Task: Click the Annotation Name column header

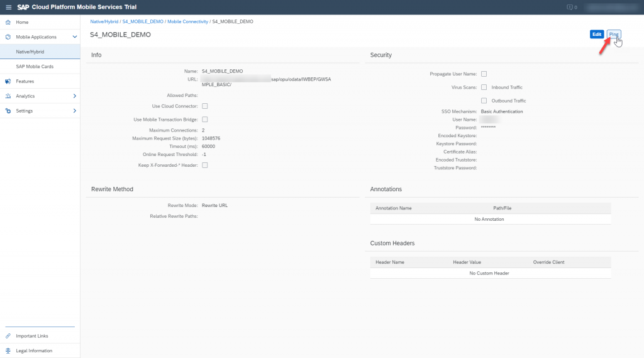Action: [x=394, y=208]
